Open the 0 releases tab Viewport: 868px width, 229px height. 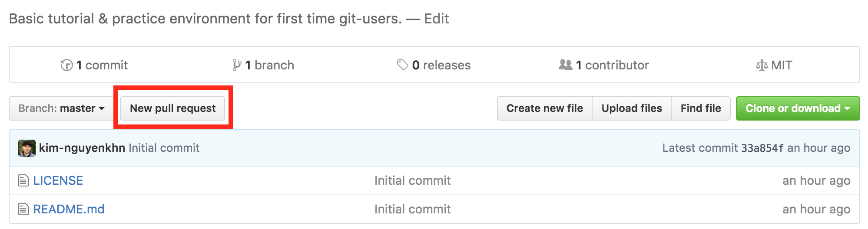coord(434,65)
